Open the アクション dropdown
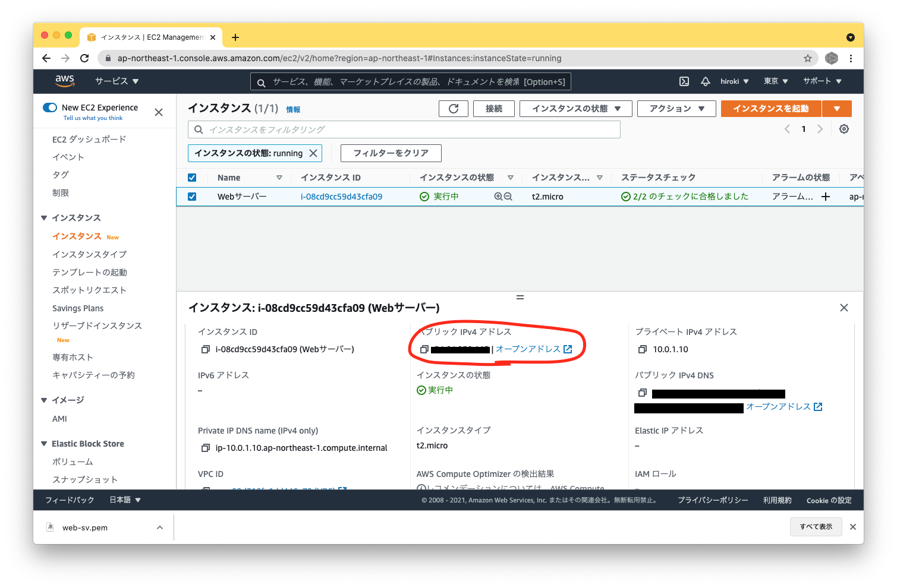This screenshot has width=897, height=588. (676, 109)
